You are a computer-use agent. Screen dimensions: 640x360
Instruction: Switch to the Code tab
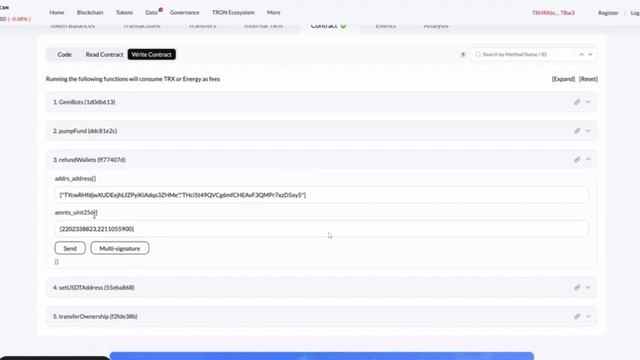tap(64, 54)
